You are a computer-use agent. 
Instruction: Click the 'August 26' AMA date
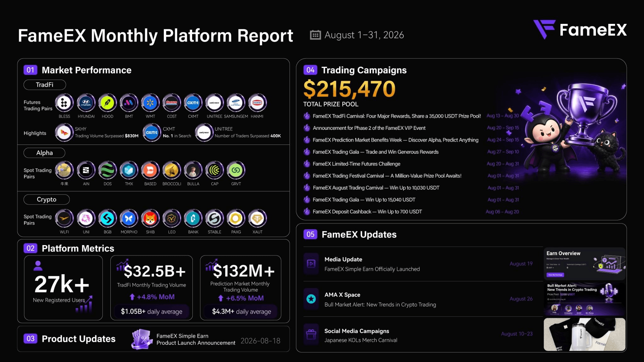tap(521, 299)
